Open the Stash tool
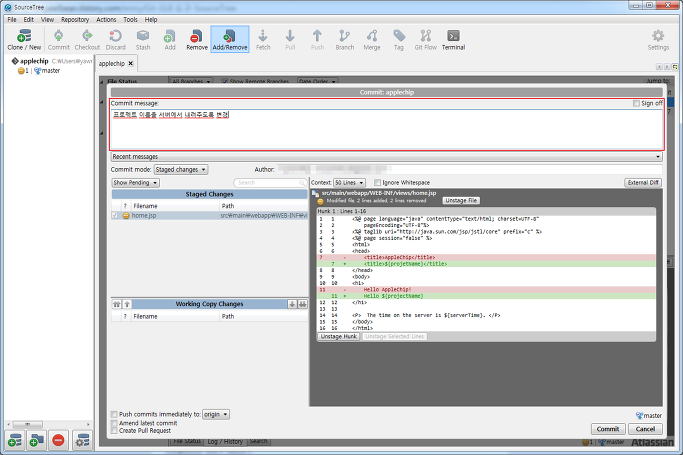The height and width of the screenshot is (455, 683). coord(143,40)
